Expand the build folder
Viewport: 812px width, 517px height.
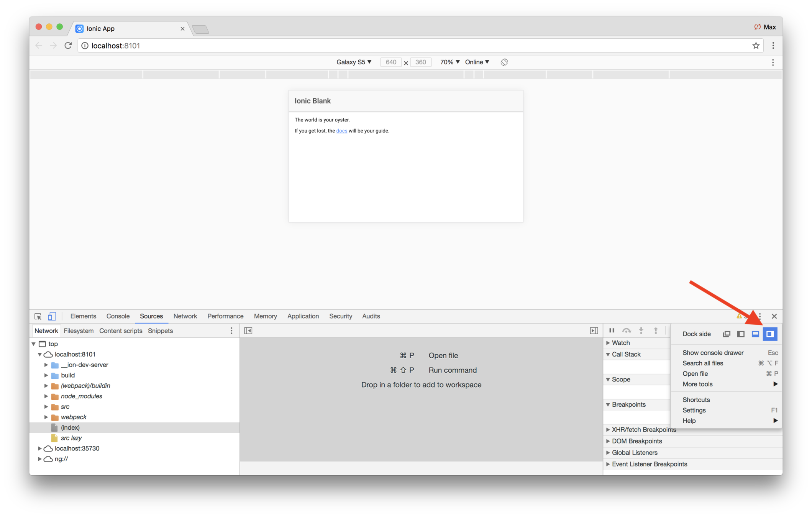tap(46, 375)
